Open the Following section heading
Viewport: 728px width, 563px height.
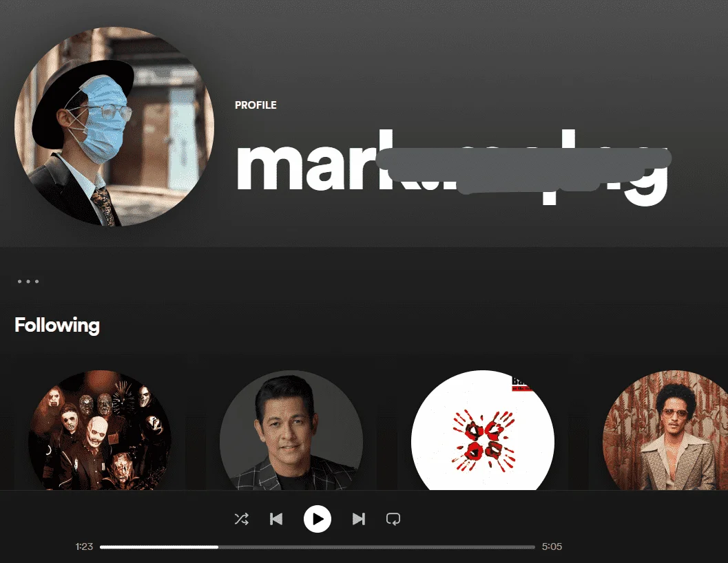click(x=57, y=325)
